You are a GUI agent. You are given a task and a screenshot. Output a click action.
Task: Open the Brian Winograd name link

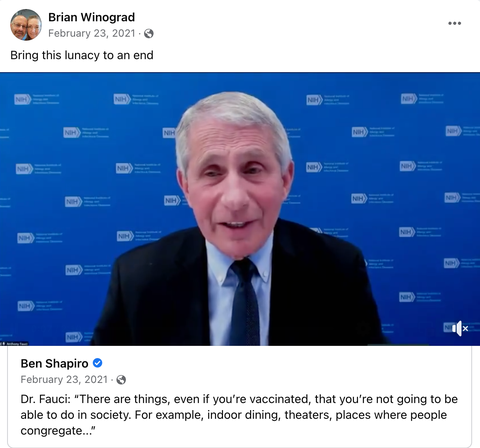91,17
